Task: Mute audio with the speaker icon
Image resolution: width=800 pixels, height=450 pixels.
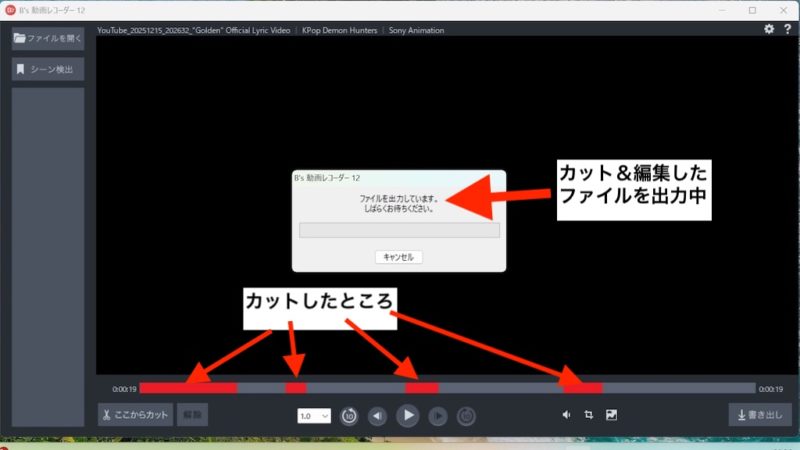Action: click(x=566, y=415)
